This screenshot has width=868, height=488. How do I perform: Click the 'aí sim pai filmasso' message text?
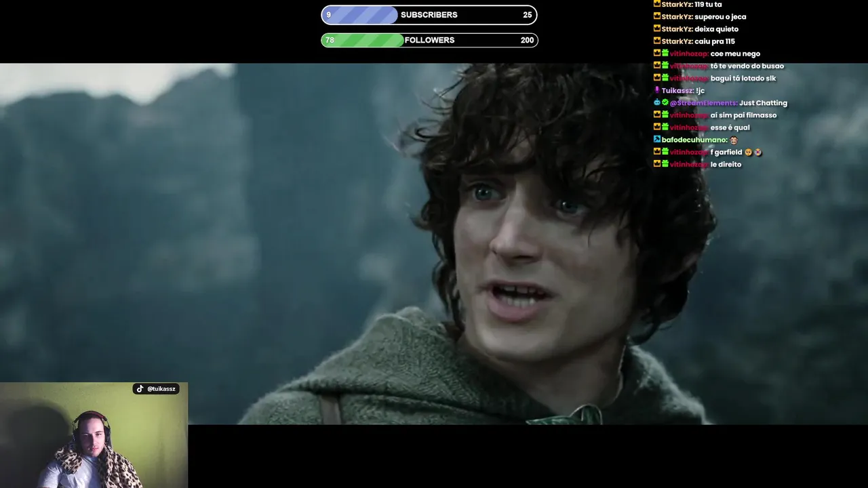[x=744, y=115]
